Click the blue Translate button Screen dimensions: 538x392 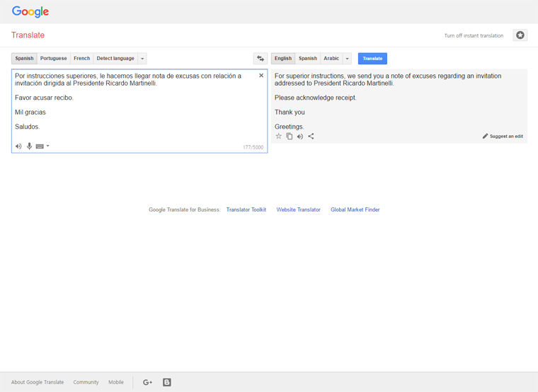pyautogui.click(x=372, y=58)
